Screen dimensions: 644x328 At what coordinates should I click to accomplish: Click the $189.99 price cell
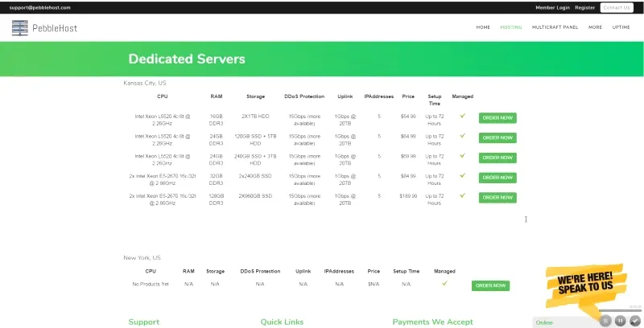coord(408,196)
